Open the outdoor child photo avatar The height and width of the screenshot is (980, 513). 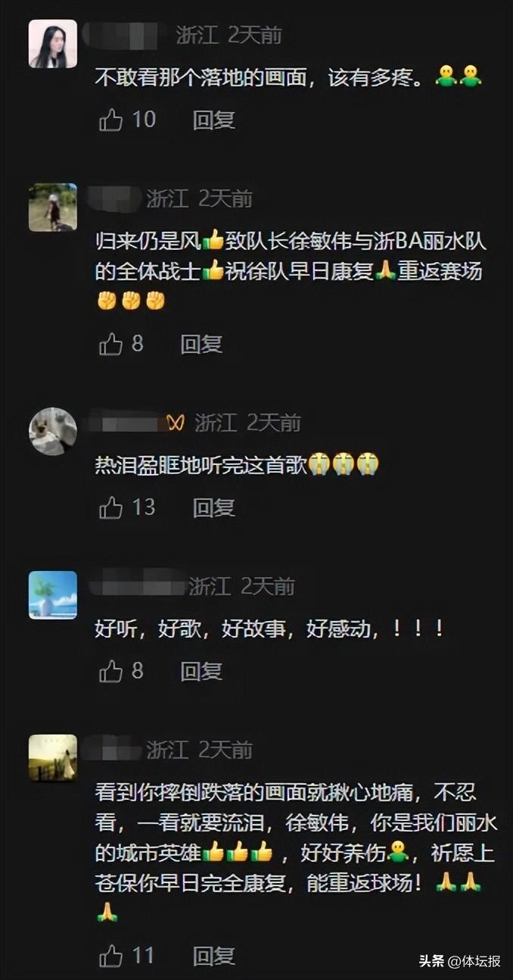(53, 207)
